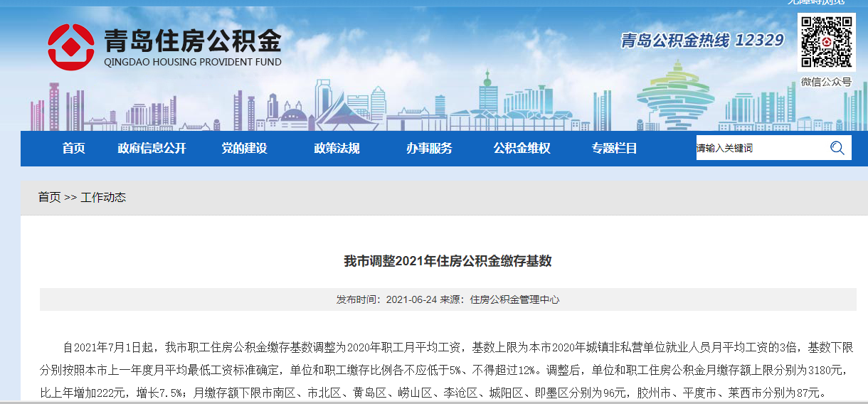Click the 青岛公积金热线 12329 banner text
The width and height of the screenshot is (868, 404).
coord(702,41)
